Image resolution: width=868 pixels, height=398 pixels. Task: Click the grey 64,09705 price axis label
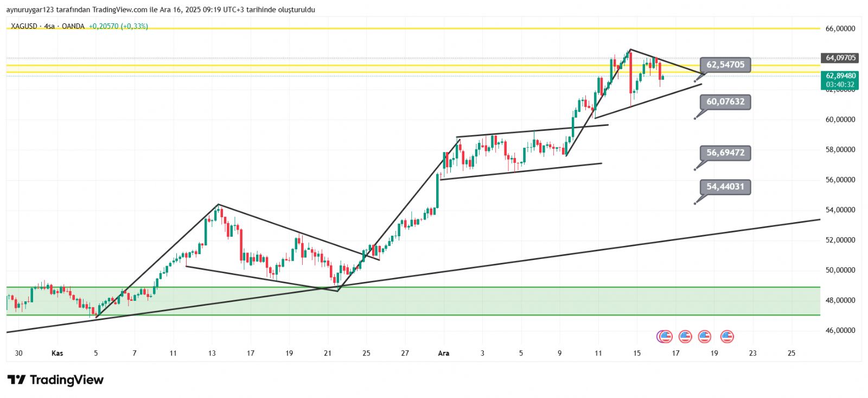840,58
